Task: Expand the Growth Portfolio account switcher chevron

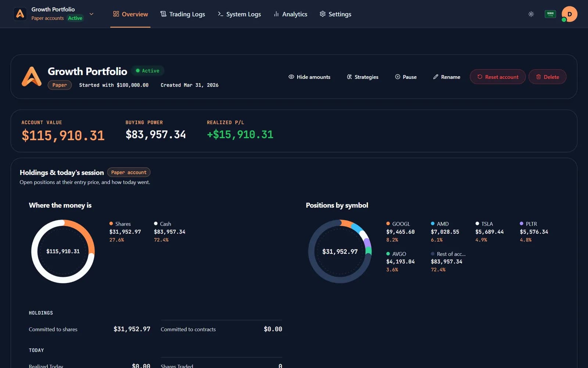Action: point(92,14)
